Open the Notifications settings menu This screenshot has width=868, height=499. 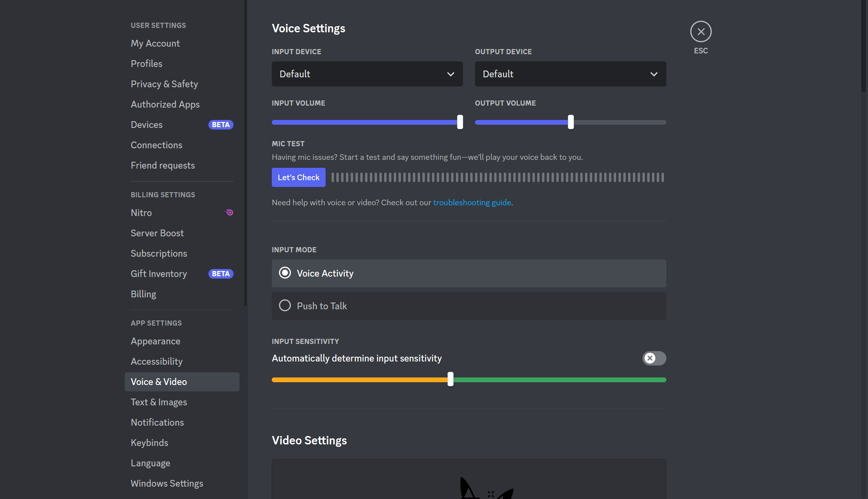pyautogui.click(x=157, y=422)
